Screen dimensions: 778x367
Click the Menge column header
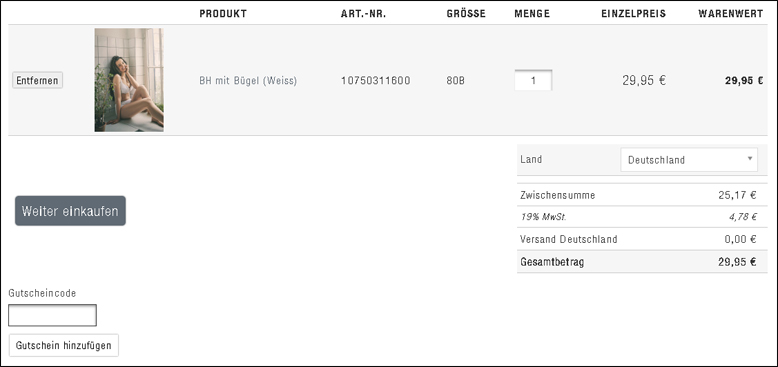click(x=532, y=14)
